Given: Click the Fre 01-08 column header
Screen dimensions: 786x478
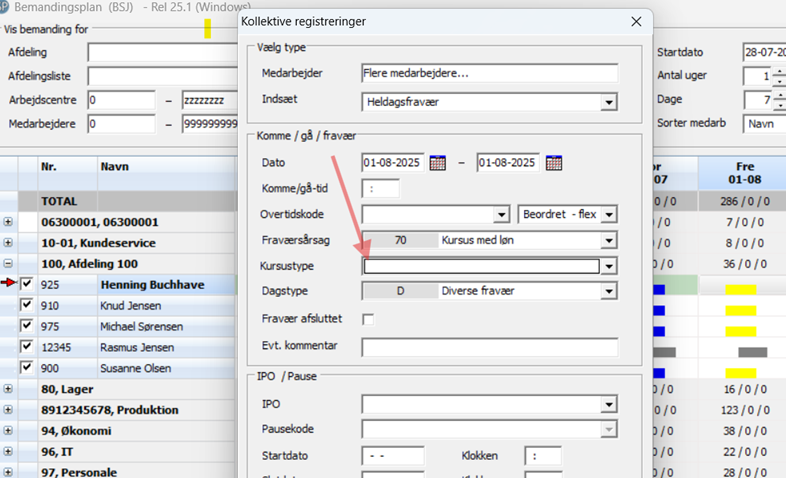Looking at the screenshot, I should click(741, 170).
